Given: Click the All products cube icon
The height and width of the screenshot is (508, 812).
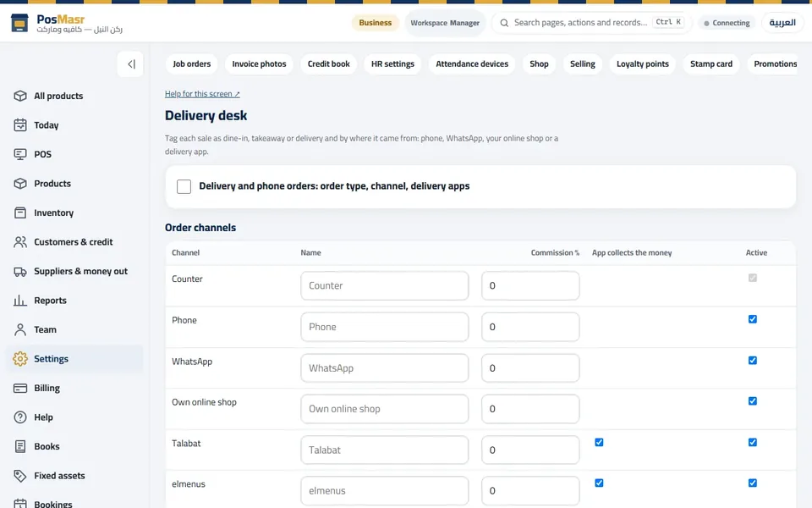Looking at the screenshot, I should pyautogui.click(x=20, y=96).
